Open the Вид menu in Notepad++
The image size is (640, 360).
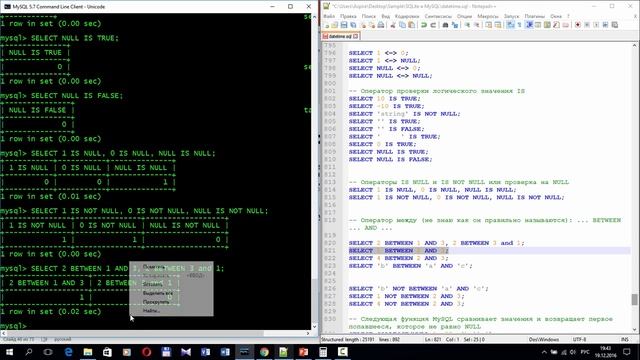pos(386,16)
